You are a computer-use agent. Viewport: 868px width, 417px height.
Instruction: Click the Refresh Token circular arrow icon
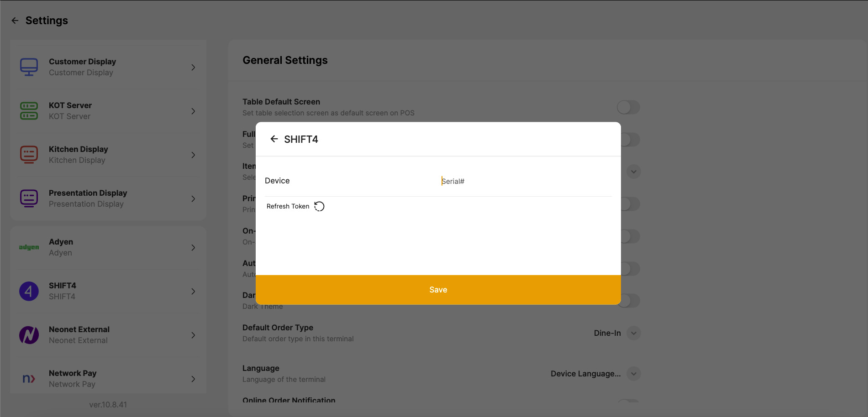coord(319,206)
